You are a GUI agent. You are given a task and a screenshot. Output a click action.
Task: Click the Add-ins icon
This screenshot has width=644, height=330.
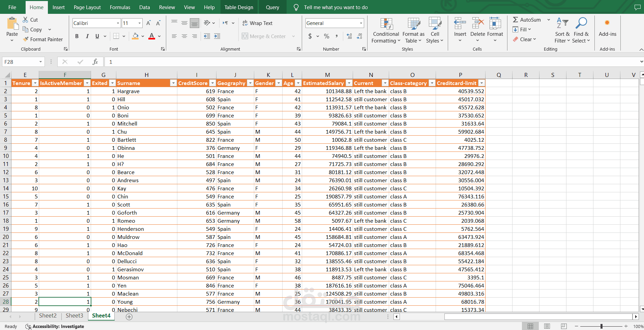coord(607,23)
